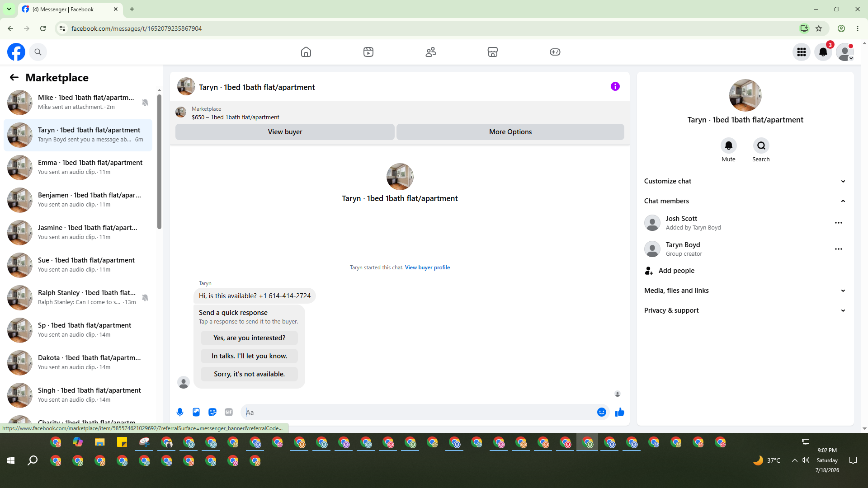Open File Explorer from taskbar
The height and width of the screenshot is (488, 868).
99,442
